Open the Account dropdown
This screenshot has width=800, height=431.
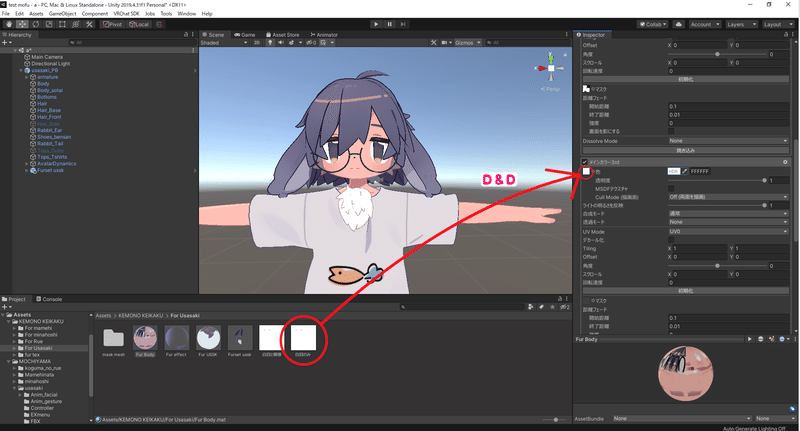pos(705,24)
